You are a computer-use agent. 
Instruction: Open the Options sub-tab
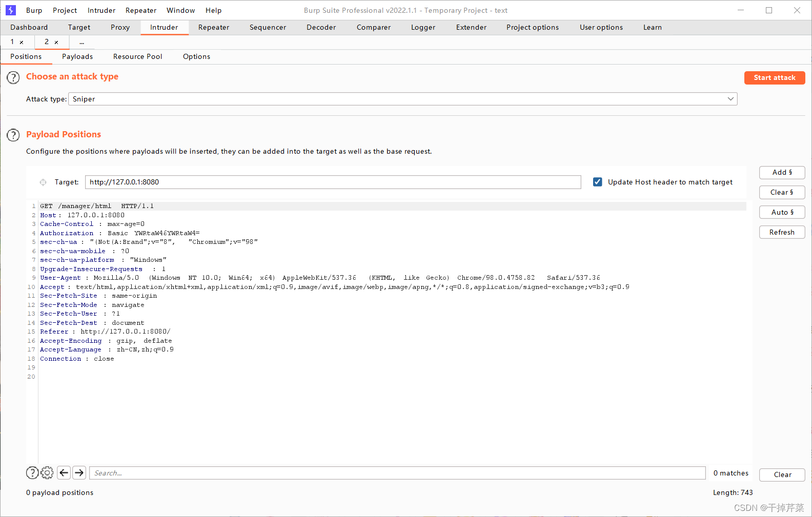(197, 56)
